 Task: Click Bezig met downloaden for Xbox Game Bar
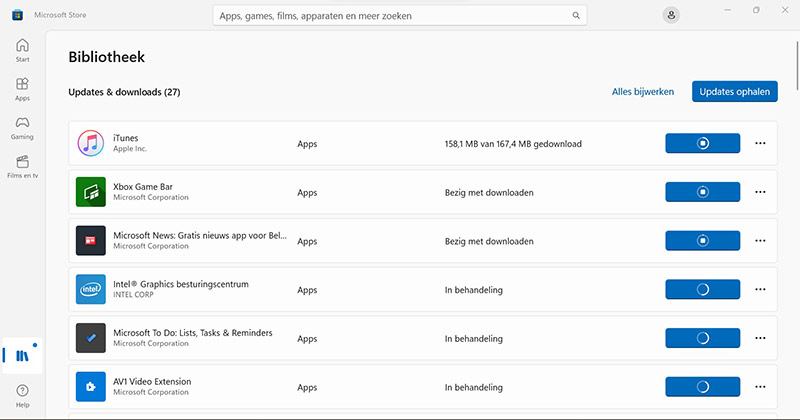489,193
